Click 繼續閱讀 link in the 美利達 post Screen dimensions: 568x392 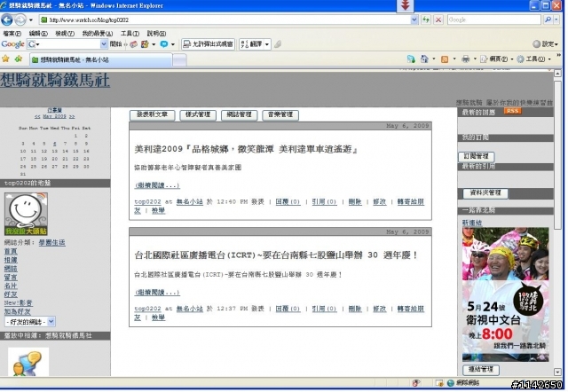tap(157, 185)
